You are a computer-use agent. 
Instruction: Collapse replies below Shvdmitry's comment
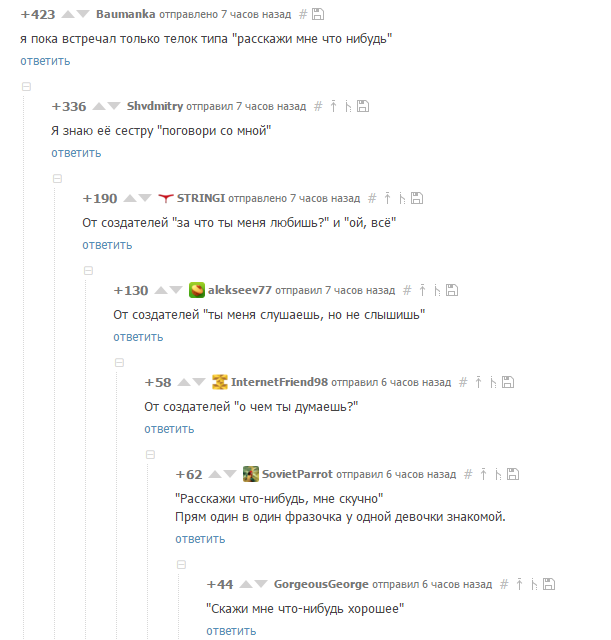[x=57, y=178]
